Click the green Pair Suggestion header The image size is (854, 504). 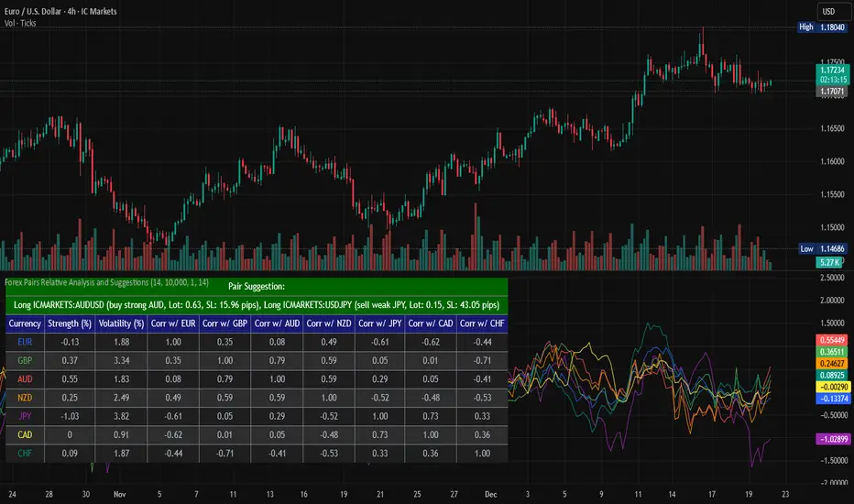257,287
